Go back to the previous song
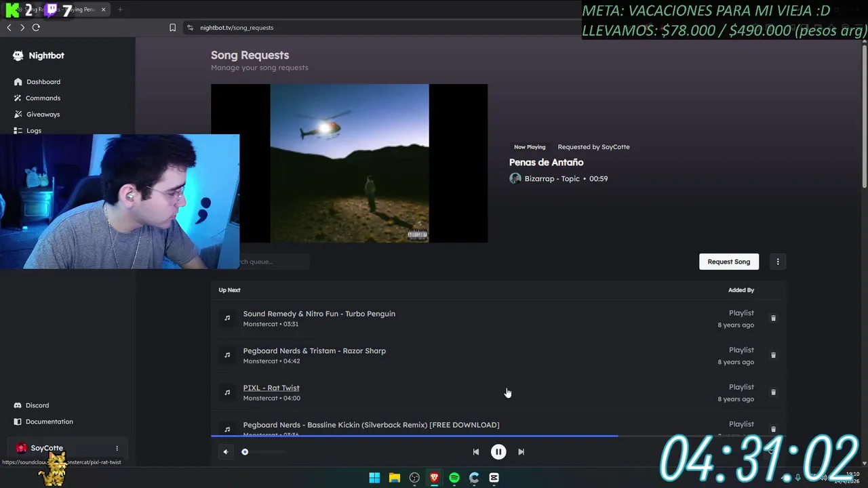868x488 pixels. 476,452
